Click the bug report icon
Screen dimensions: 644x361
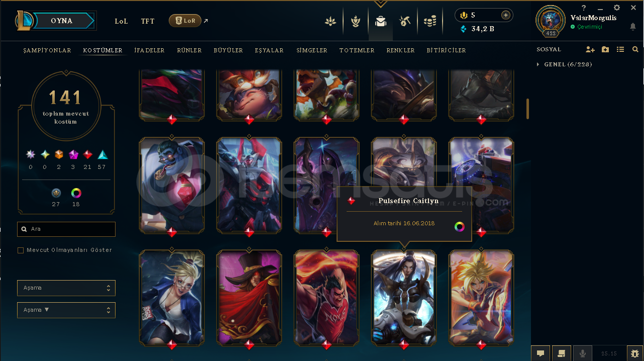pos(635,353)
